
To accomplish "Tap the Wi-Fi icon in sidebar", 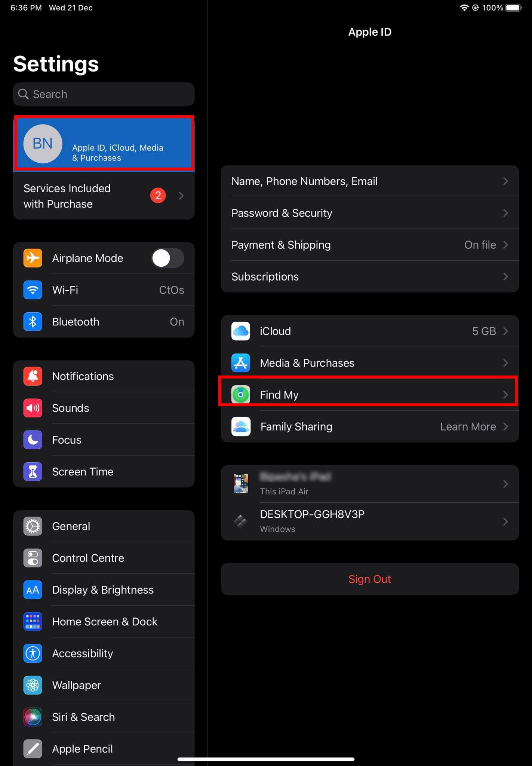I will click(33, 290).
